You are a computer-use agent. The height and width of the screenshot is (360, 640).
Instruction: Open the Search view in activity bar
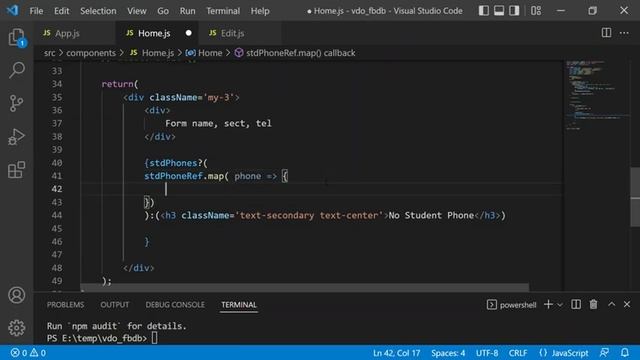16,70
